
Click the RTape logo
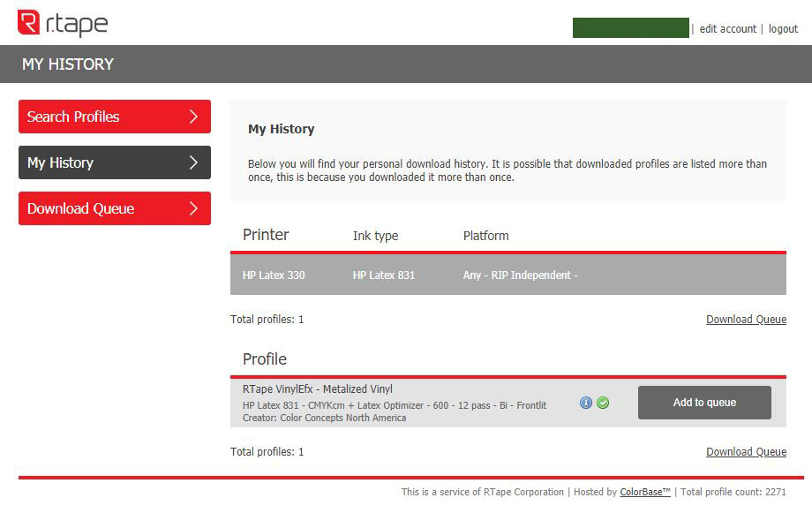pyautogui.click(x=63, y=23)
